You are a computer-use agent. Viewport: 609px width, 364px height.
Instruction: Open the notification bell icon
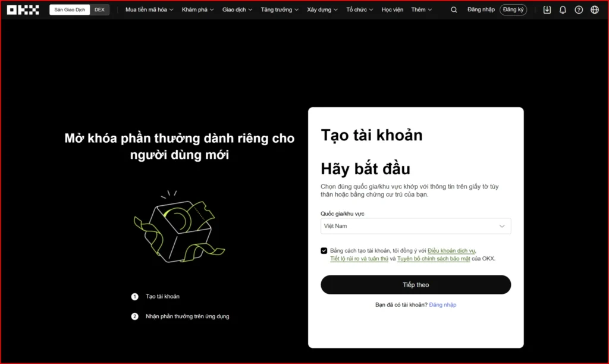(562, 10)
